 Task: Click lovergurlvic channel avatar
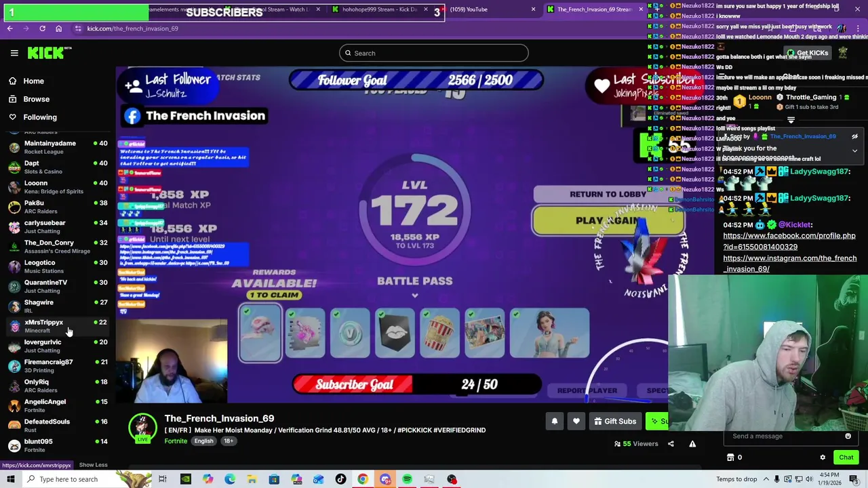[14, 346]
